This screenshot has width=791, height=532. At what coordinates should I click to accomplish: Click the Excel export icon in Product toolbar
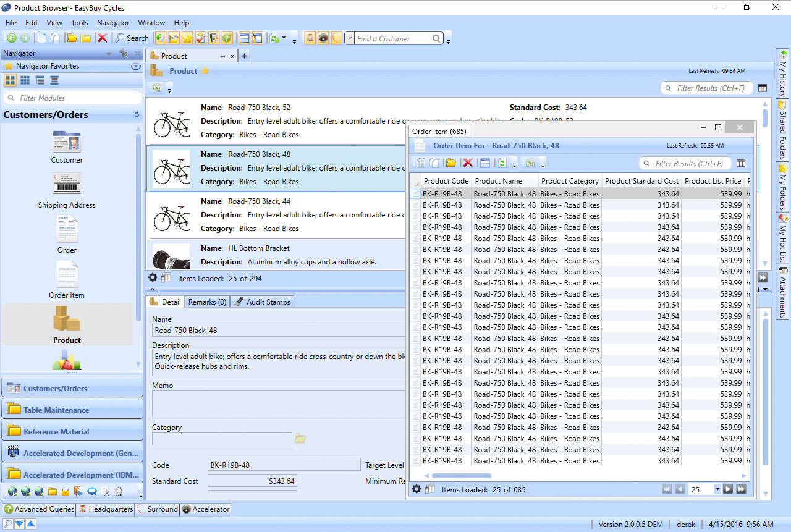click(157, 88)
